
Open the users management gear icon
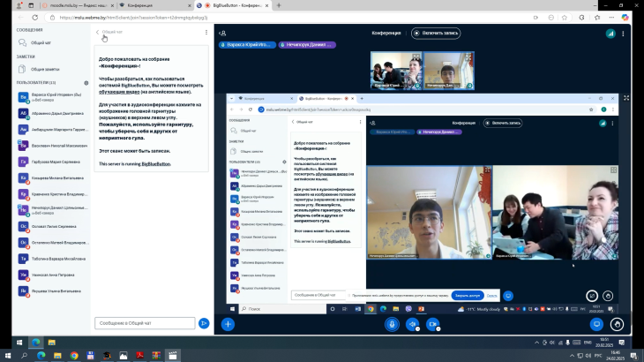[86, 83]
